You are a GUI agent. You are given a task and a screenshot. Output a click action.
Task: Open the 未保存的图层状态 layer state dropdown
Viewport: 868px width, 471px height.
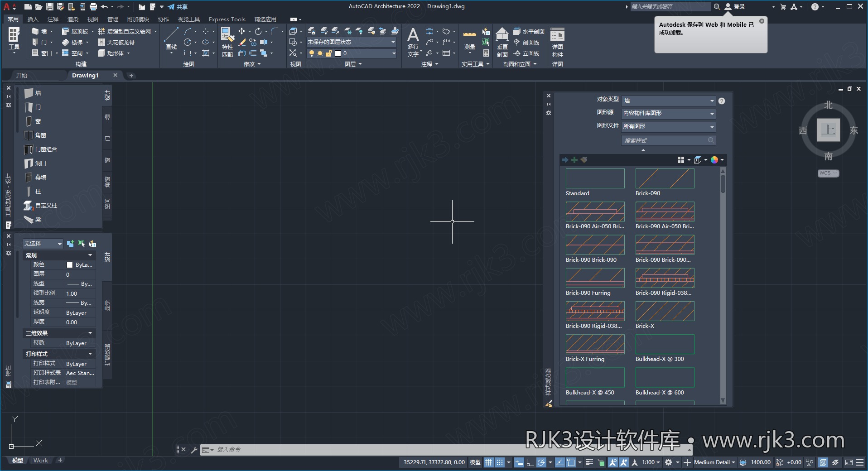pyautogui.click(x=352, y=42)
